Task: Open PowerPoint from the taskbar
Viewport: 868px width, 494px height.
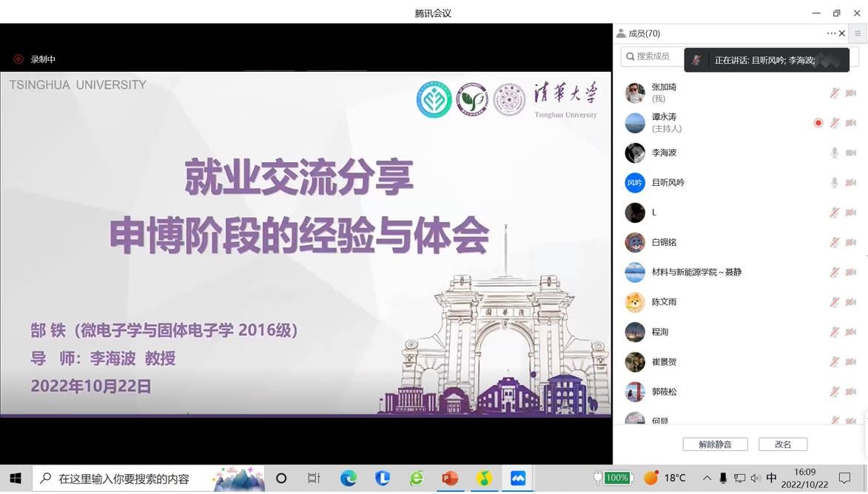Action: click(x=450, y=478)
